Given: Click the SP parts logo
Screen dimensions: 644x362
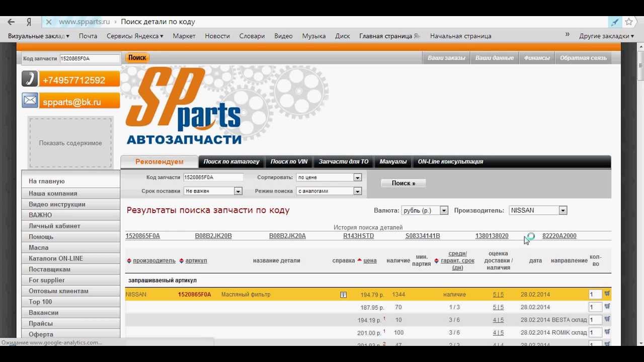Looking at the screenshot, I should 183,106.
